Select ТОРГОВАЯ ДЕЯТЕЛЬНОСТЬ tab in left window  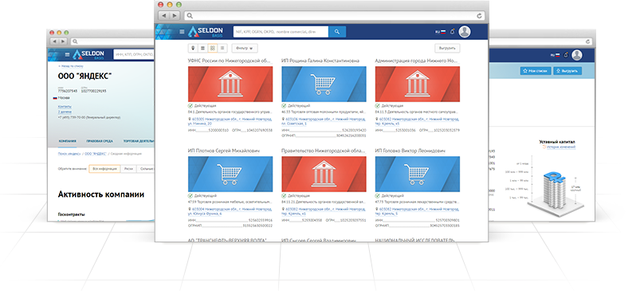point(139,141)
